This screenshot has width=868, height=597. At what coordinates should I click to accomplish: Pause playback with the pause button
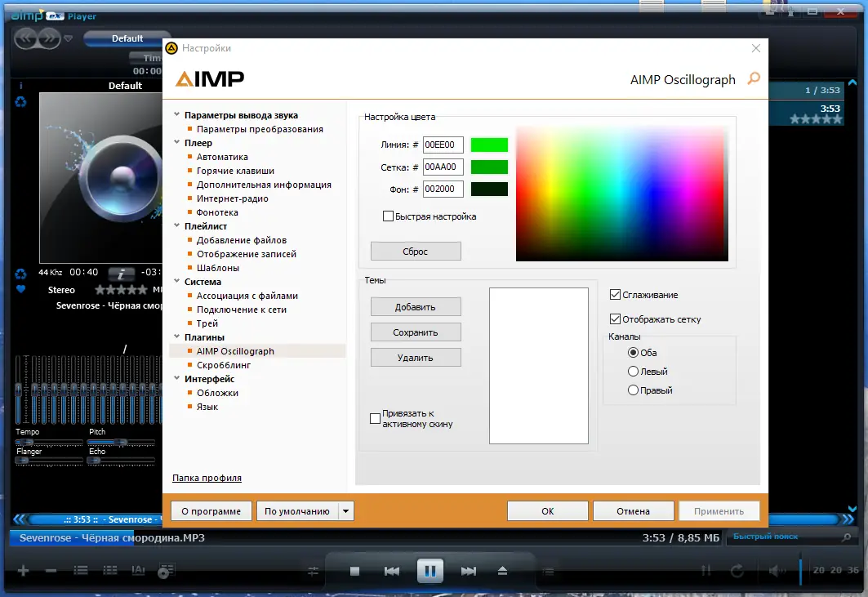[x=430, y=570]
